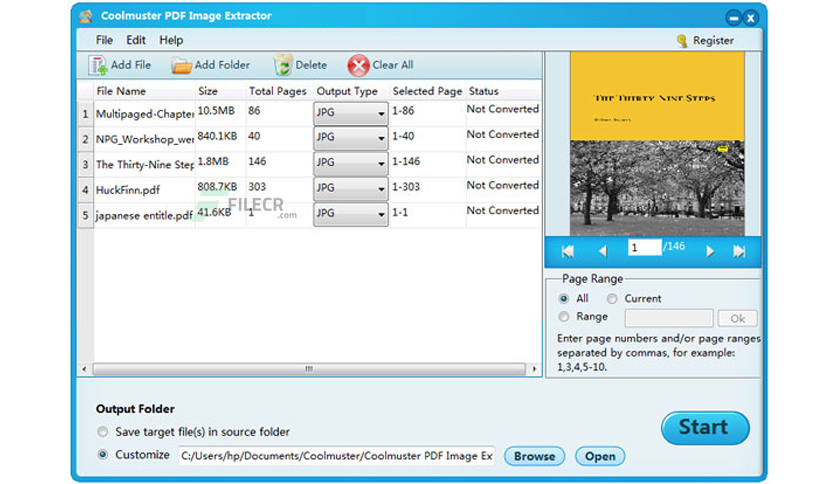Click the 1-303 selected page cell

click(406, 187)
